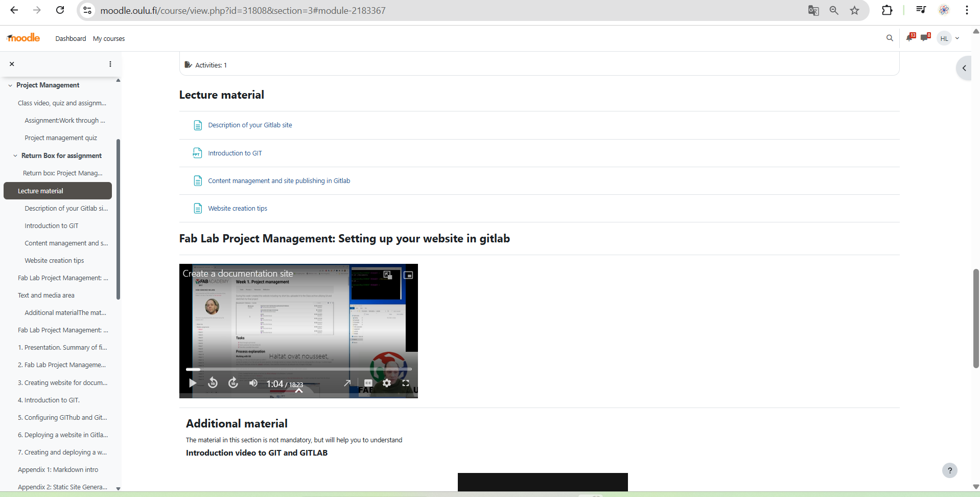
Task: Open the notifications bell
Action: tap(909, 38)
